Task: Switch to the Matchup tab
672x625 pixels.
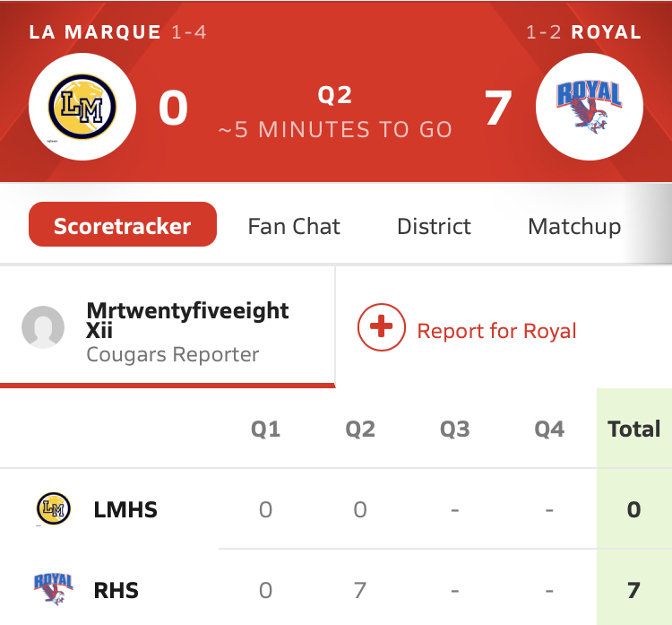Action: (x=574, y=225)
